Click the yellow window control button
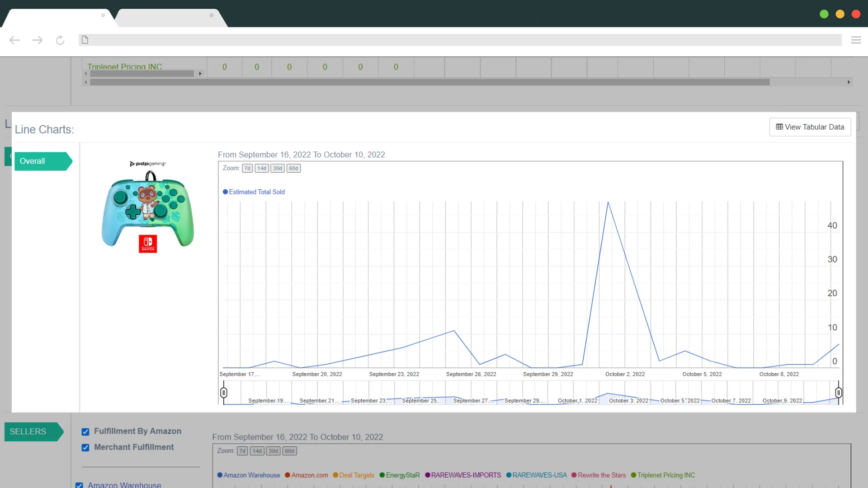This screenshot has height=488, width=868. point(840,14)
